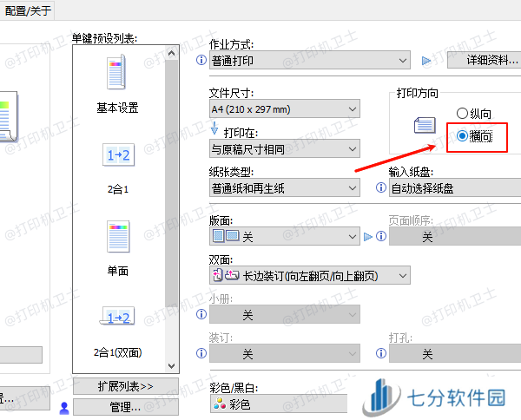Click preset list scroll down arrow
521x420 pixels.
pyautogui.click(x=171, y=365)
